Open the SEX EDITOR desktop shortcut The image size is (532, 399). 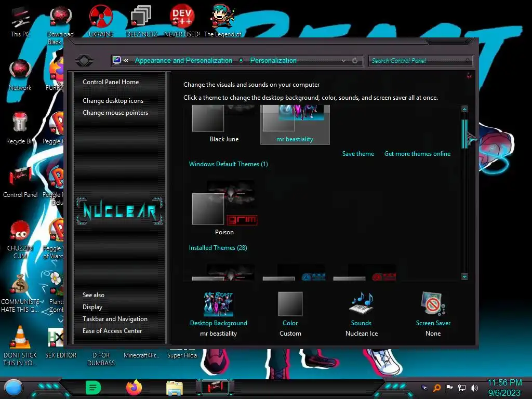pos(61,343)
